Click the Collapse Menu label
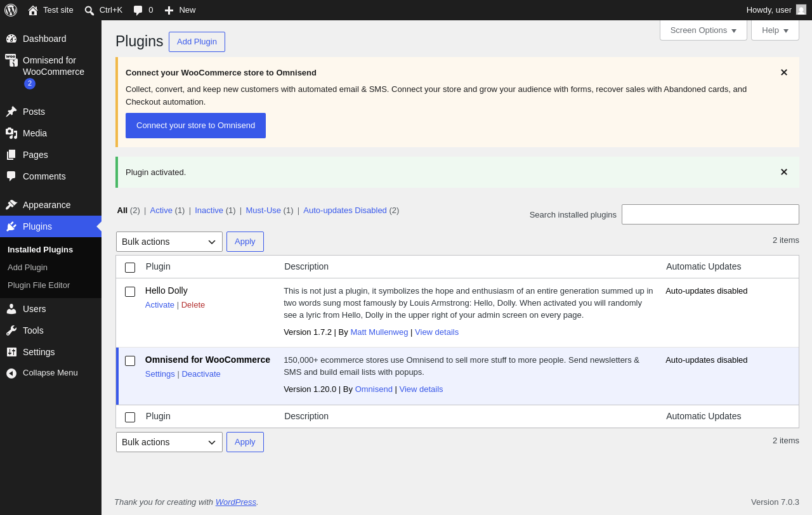The width and height of the screenshot is (812, 515). (x=50, y=373)
